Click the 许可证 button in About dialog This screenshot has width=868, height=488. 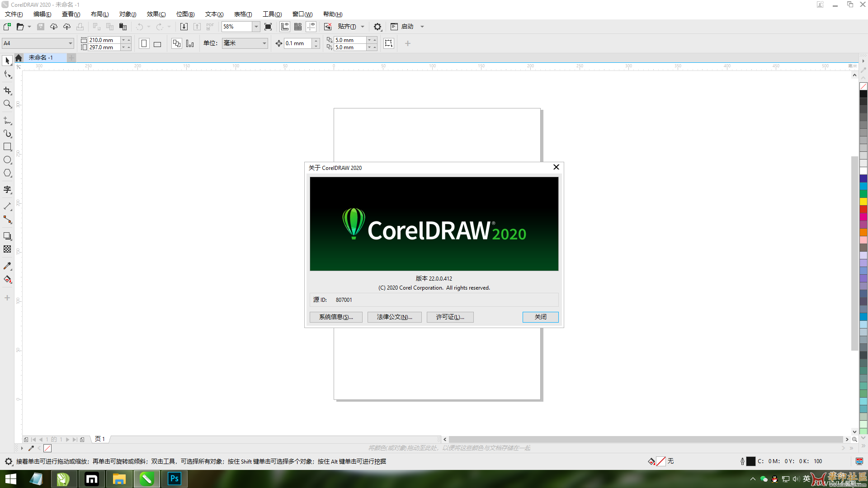[450, 317]
